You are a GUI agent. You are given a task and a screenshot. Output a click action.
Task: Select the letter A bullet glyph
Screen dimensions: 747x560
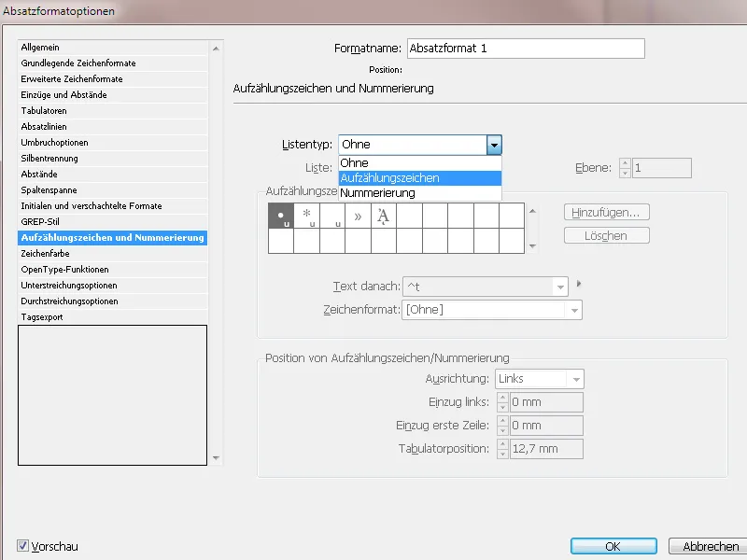[x=384, y=216]
